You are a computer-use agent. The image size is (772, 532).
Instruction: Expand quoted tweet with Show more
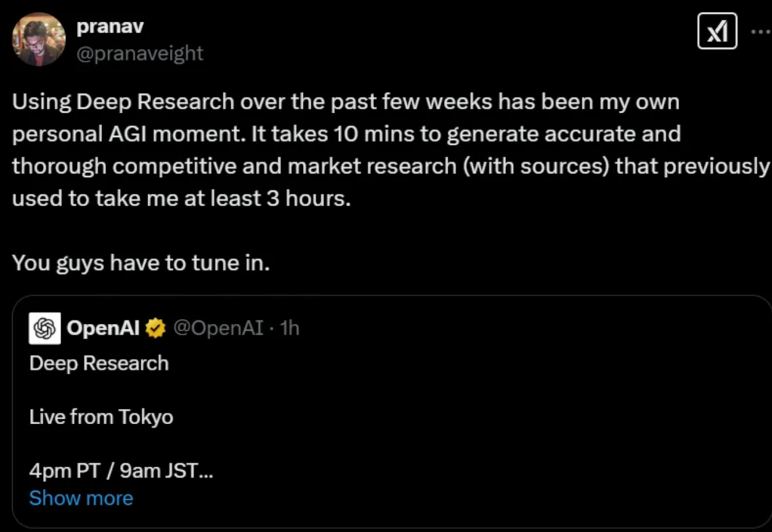coord(81,498)
